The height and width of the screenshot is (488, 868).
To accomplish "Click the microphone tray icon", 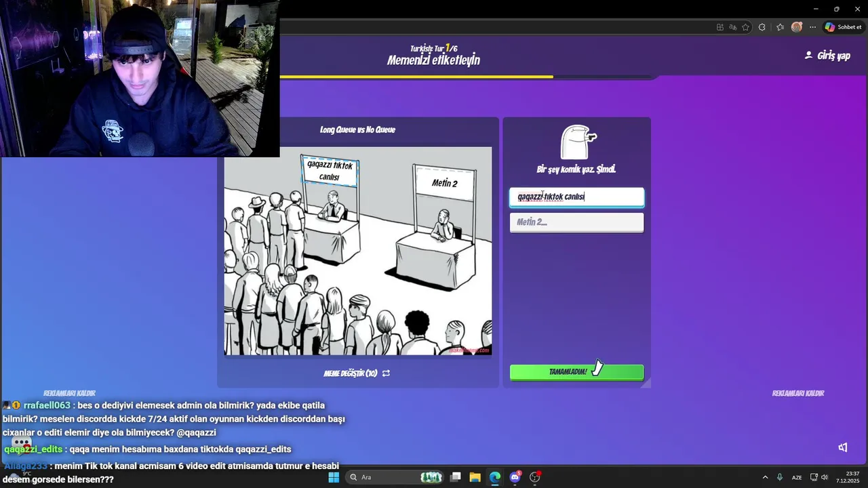I will point(780,477).
